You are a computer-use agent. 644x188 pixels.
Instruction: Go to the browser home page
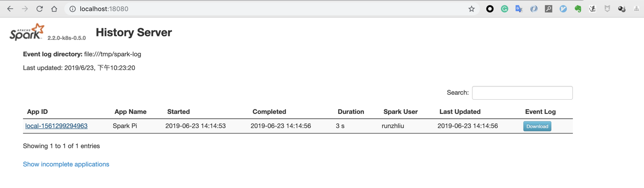(54, 9)
